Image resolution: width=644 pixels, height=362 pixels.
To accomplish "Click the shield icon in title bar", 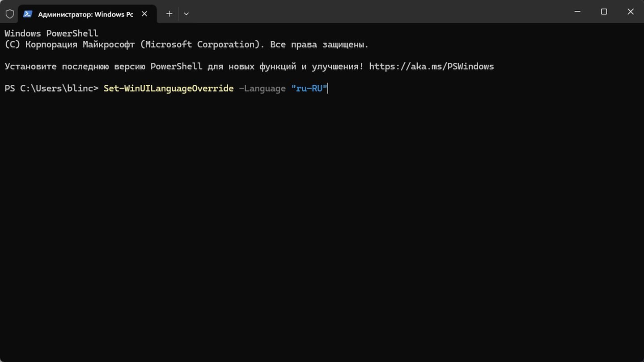I will [9, 14].
